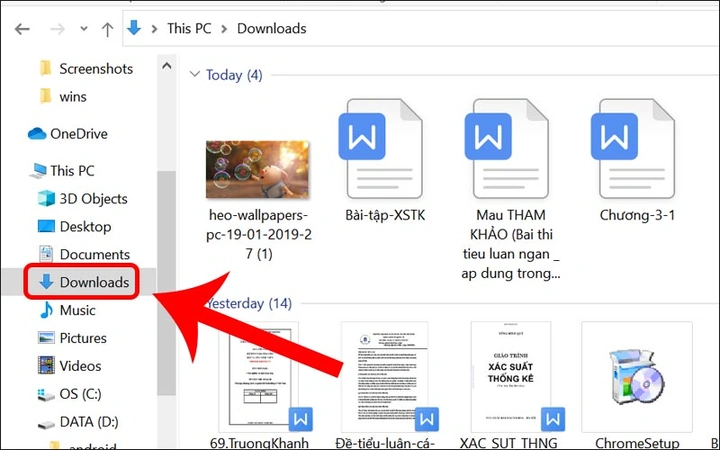720x450 pixels.
Task: Expand the breadcrumb chevron after This PC
Action: click(224, 29)
